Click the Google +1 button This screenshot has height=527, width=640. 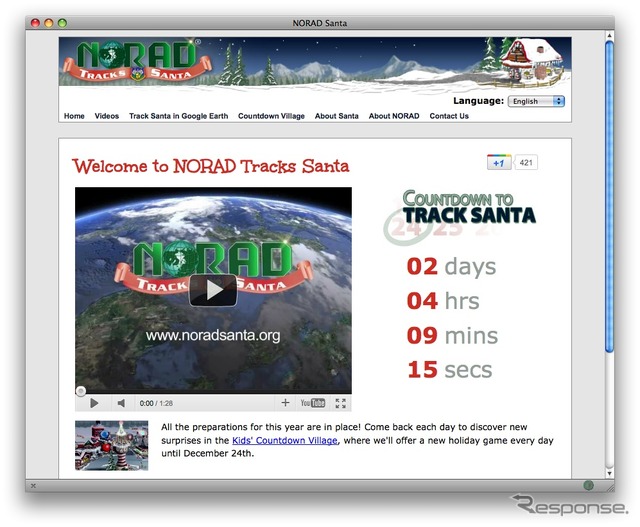coord(499,162)
